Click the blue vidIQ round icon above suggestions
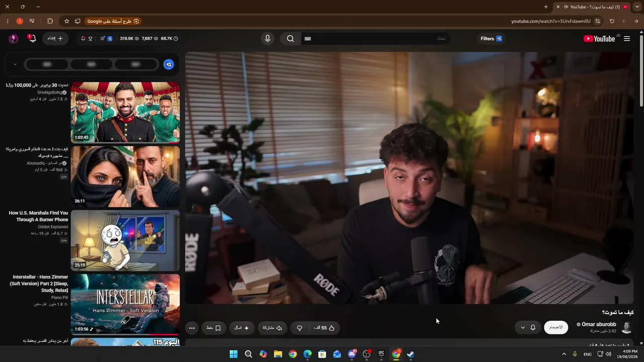Image resolution: width=644 pixels, height=362 pixels. click(x=169, y=64)
